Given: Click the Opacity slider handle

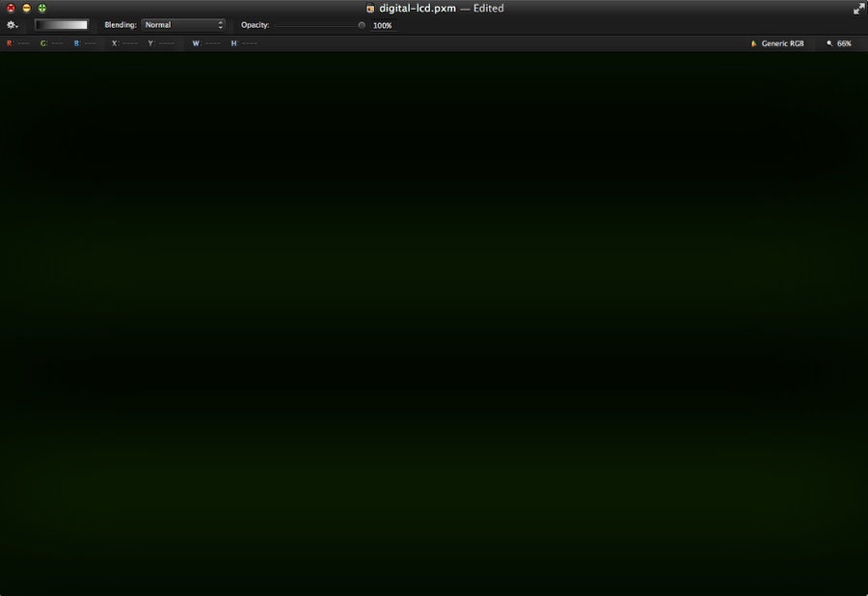Looking at the screenshot, I should point(362,25).
